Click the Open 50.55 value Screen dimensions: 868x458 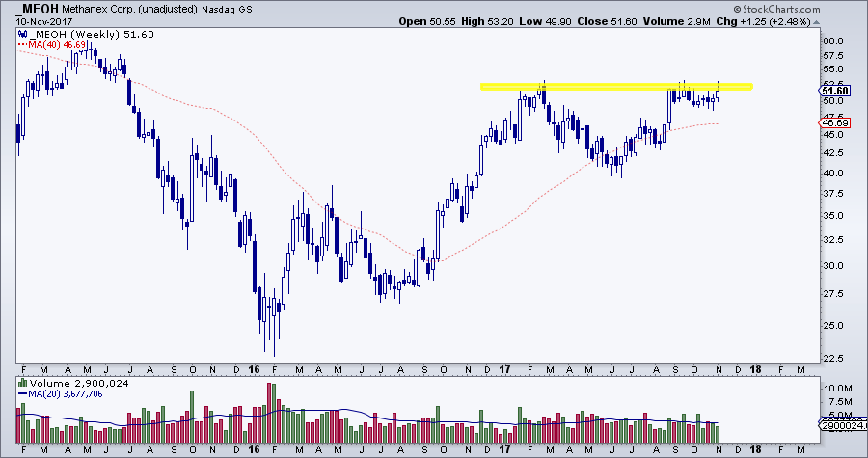pyautogui.click(x=427, y=21)
